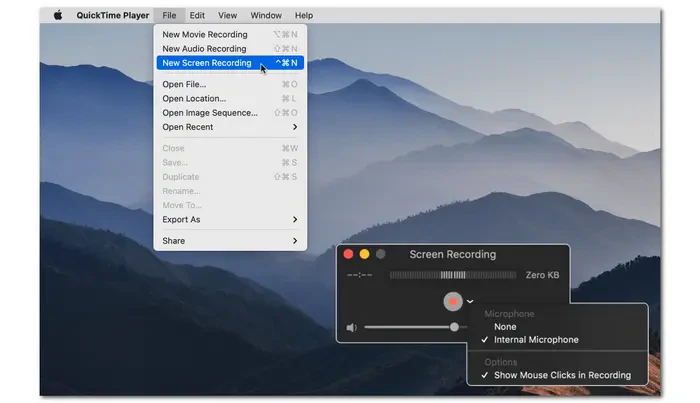Choose Open File...
Screen dimensions: 700x403
[x=230, y=84]
